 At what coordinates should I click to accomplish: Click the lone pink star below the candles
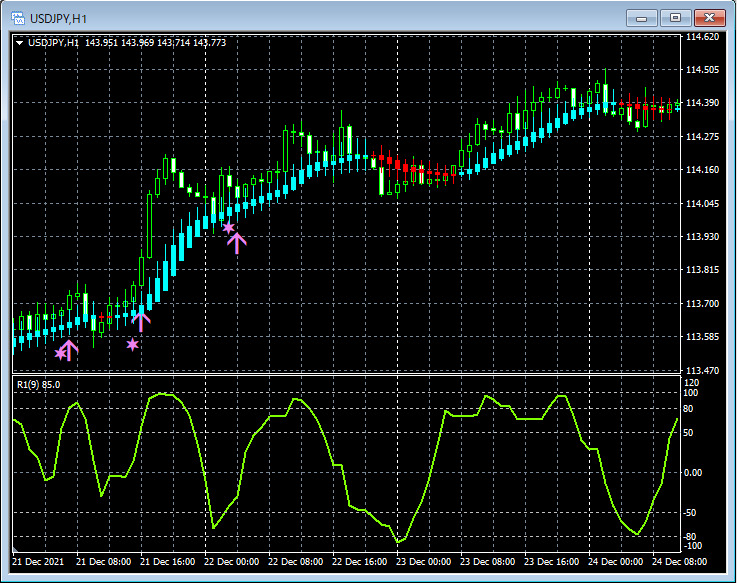pos(133,345)
